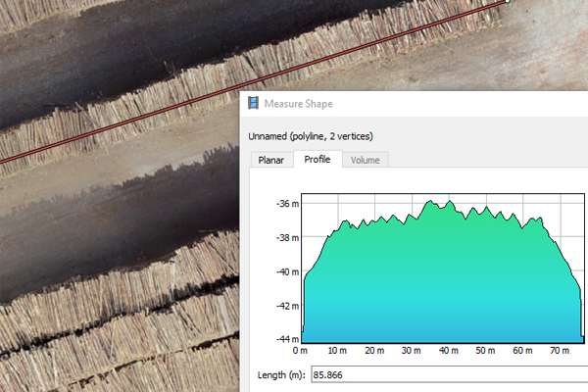The width and height of the screenshot is (588, 392).
Task: Open the Volume tab
Action: (x=365, y=160)
